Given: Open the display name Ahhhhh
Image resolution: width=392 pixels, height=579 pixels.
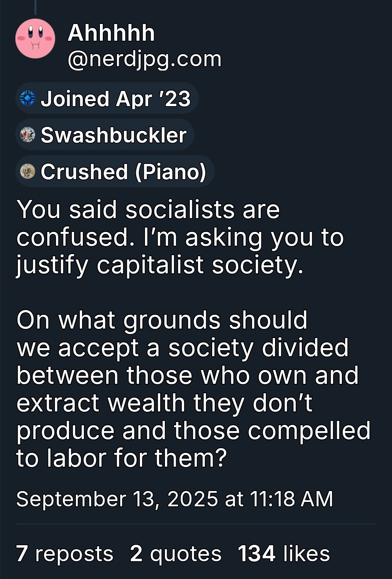Looking at the screenshot, I should point(111,33).
